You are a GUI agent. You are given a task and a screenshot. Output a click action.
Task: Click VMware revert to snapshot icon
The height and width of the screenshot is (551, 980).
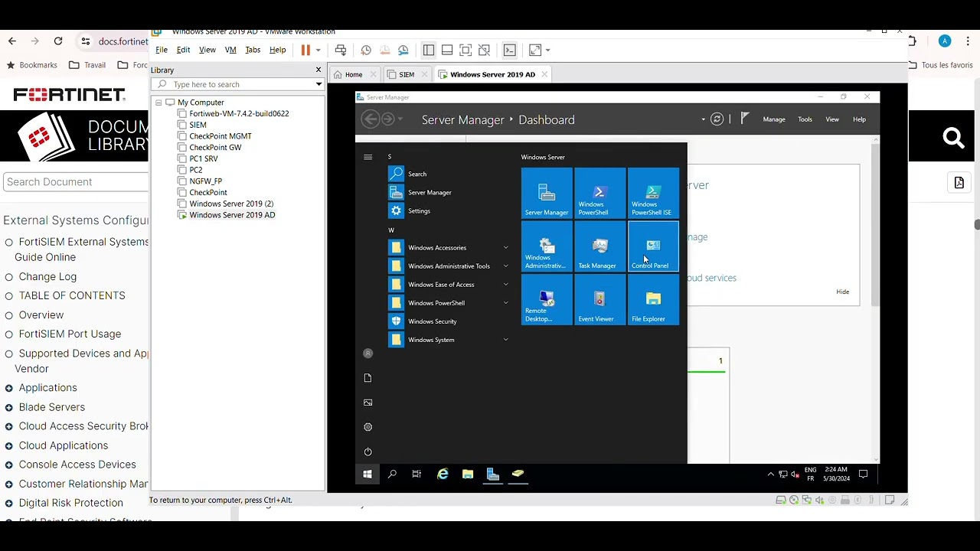(x=384, y=50)
